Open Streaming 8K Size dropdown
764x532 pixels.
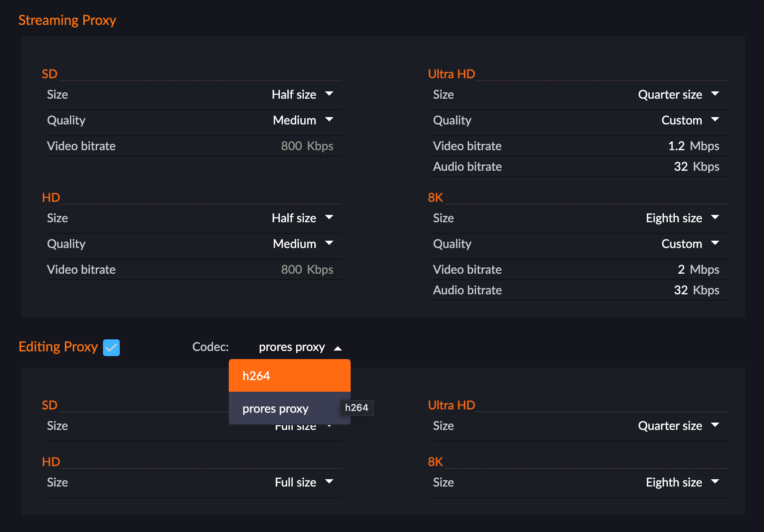(x=682, y=218)
